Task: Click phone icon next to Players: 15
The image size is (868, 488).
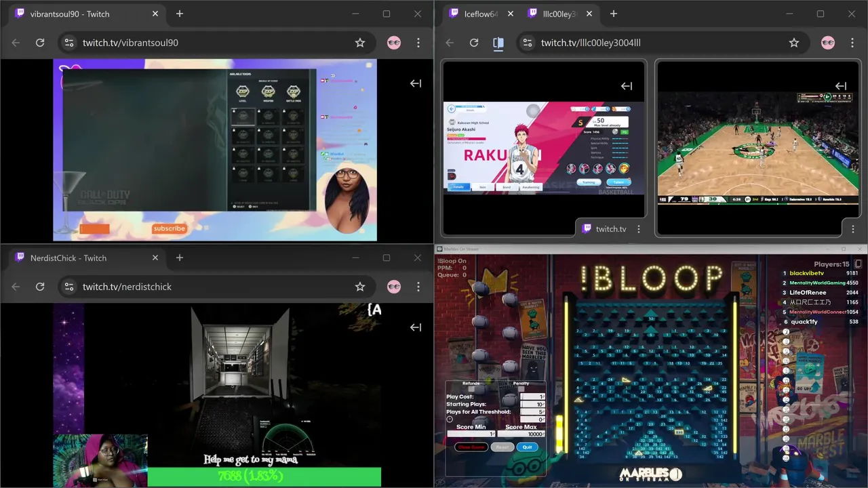Action: 858,264
